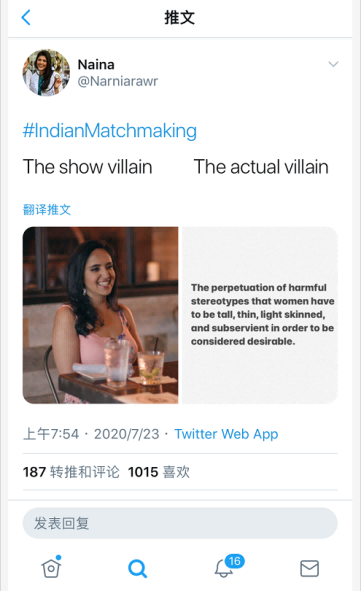The height and width of the screenshot is (592, 362).
Task: View the 187 转推和评论 list
Action: point(71,472)
